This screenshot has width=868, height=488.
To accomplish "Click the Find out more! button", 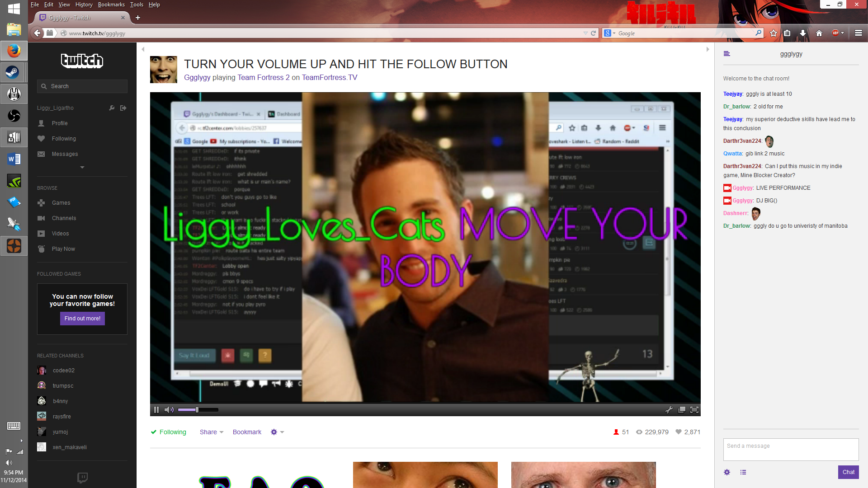I will (x=82, y=319).
